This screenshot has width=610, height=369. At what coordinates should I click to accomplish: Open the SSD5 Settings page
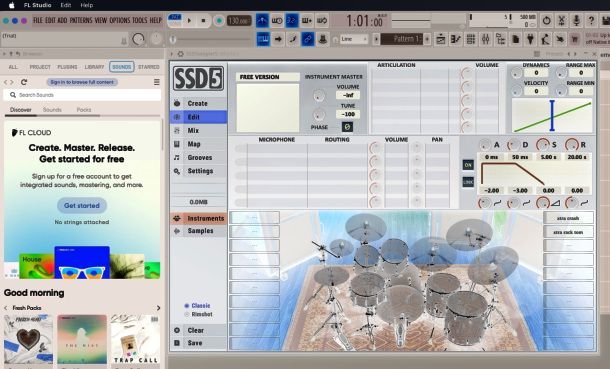199,171
